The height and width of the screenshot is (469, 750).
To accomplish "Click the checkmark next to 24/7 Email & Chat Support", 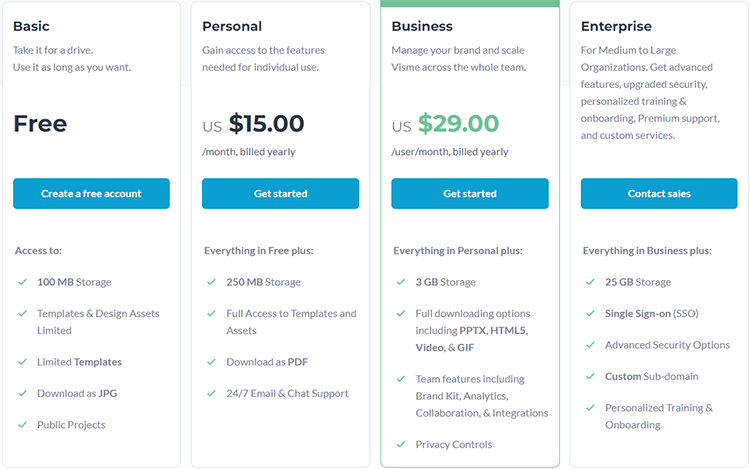I will pyautogui.click(x=211, y=393).
